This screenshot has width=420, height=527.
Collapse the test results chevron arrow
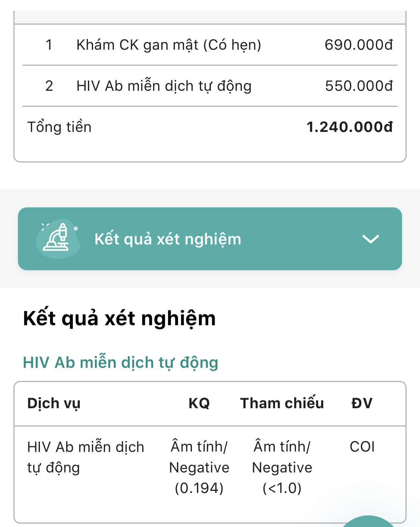coord(370,239)
